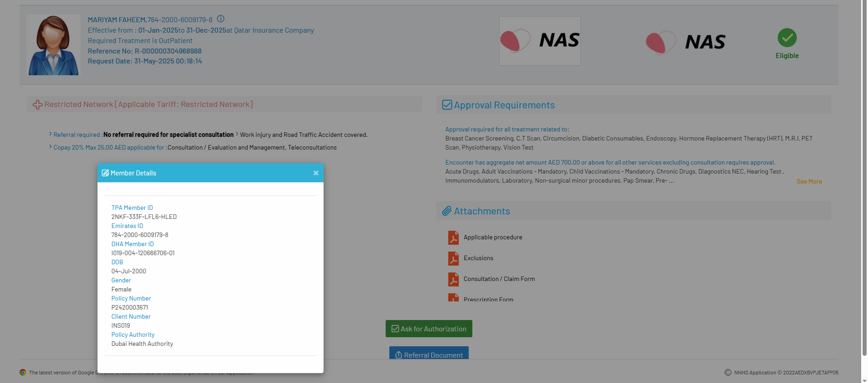Open the Exclusions attachment link
The height and width of the screenshot is (383, 868).
[x=478, y=258]
